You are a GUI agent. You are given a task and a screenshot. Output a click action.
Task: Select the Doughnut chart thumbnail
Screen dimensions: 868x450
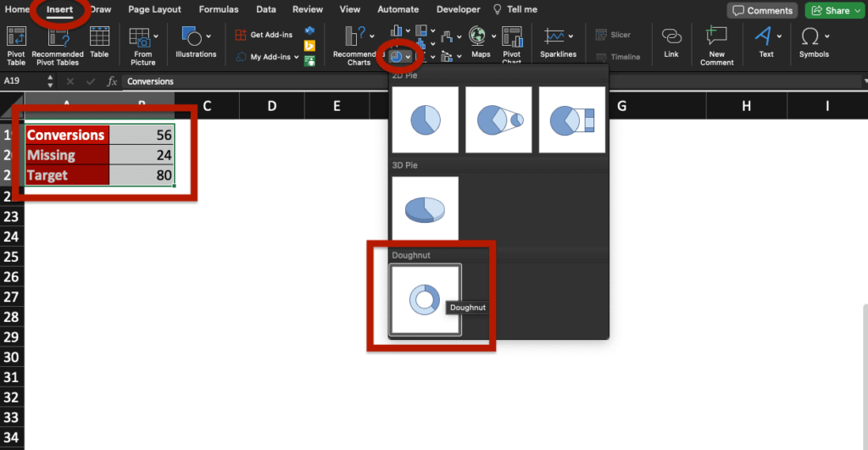tap(425, 299)
